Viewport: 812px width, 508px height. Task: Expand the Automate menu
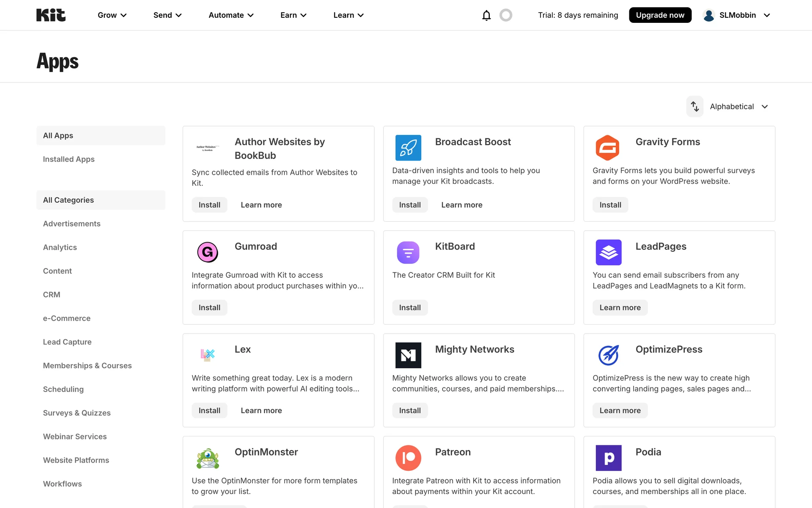tap(231, 15)
